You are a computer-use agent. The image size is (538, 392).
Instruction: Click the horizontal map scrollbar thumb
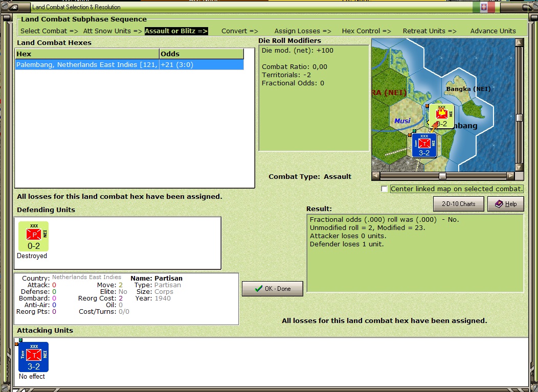point(442,176)
